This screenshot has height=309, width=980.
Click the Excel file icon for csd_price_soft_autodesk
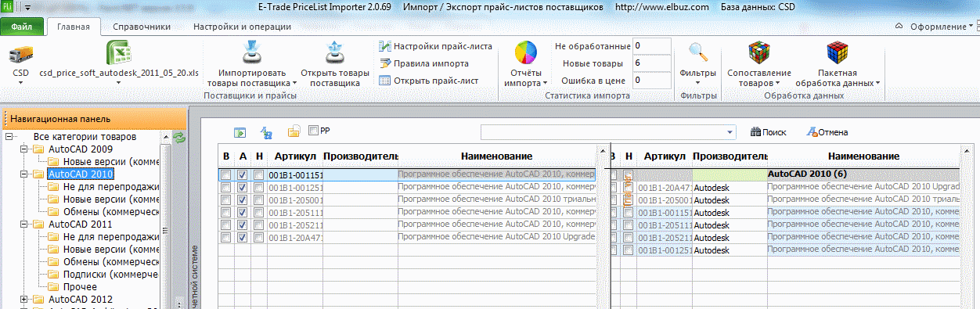(x=119, y=53)
